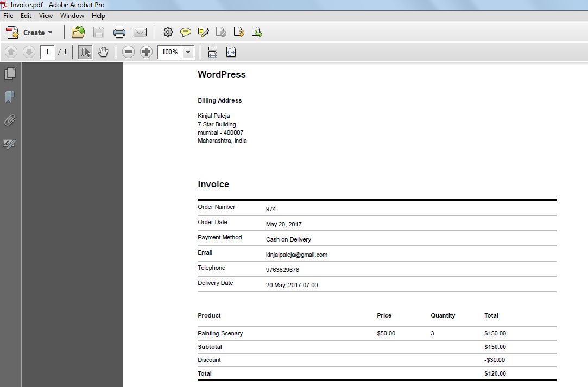588x387 pixels.
Task: Fit page width with scrolling icon
Action: [213, 52]
